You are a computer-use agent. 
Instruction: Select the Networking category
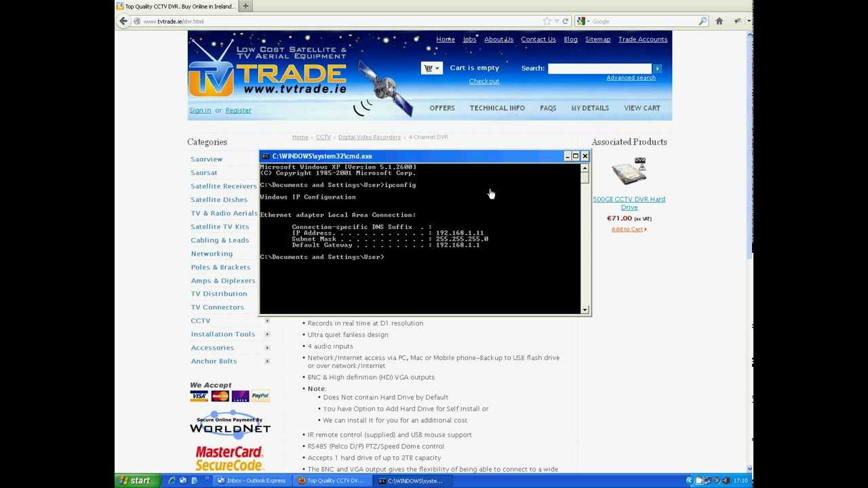(212, 253)
